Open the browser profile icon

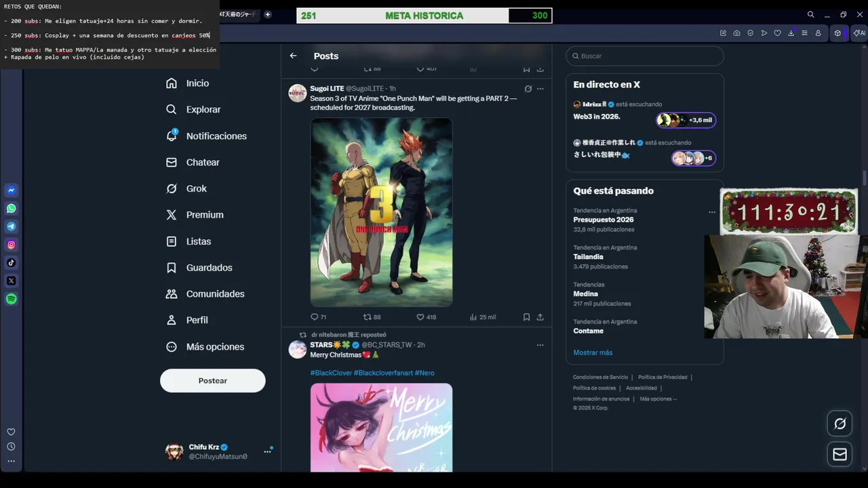pos(818,33)
